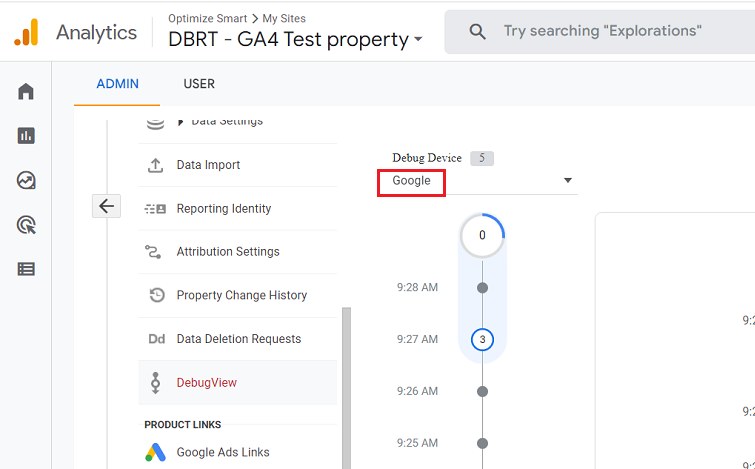
Task: Switch to the USER tab
Action: 199,84
